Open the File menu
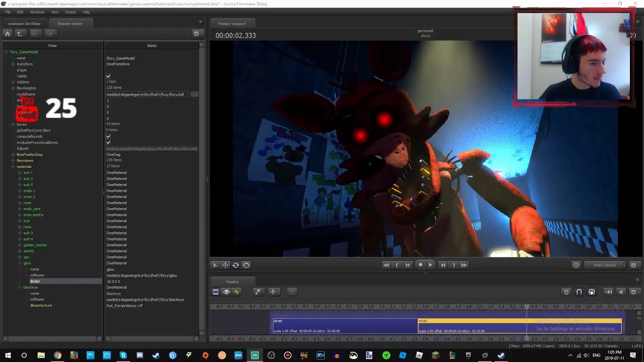 pyautogui.click(x=8, y=12)
